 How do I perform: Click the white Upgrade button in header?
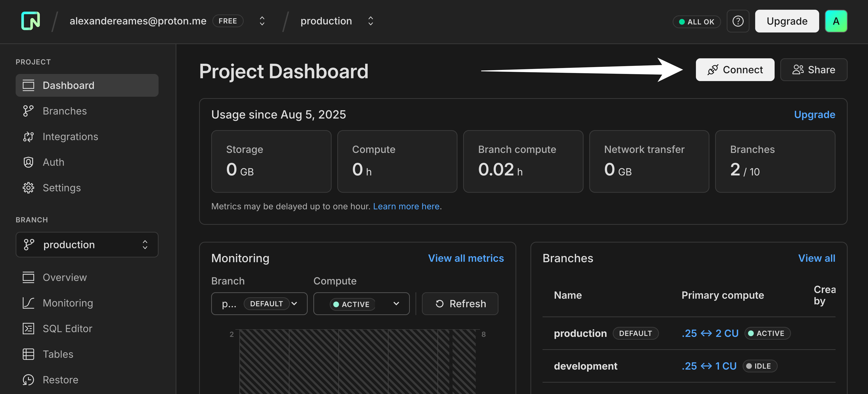pos(787,21)
